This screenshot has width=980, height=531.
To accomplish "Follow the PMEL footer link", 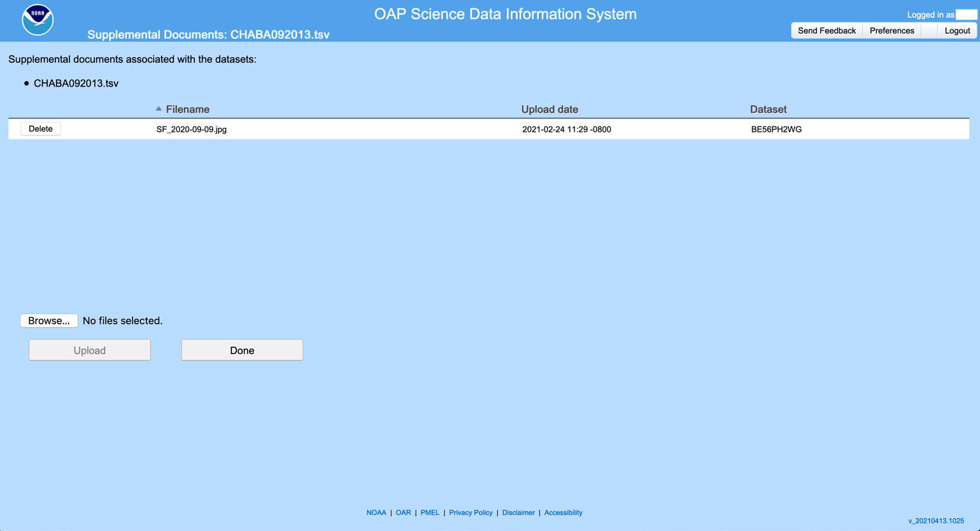I will [x=430, y=513].
